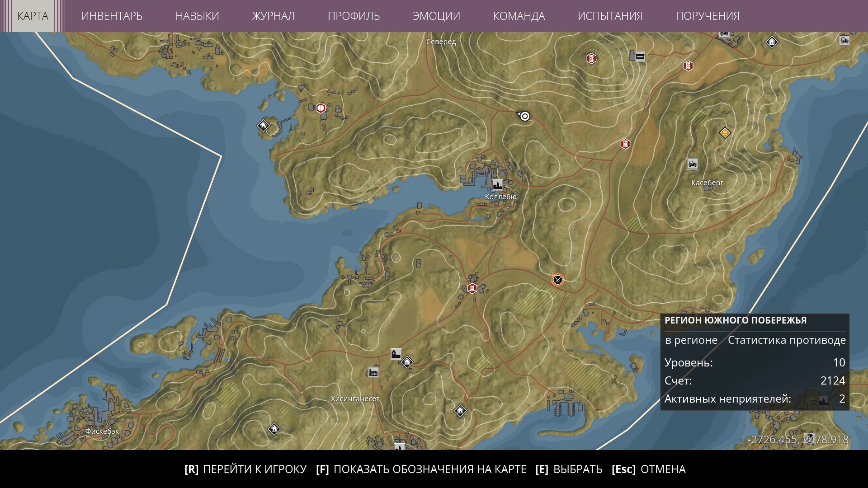Open the Испытания tab
This screenshot has width=868, height=488.
610,16
